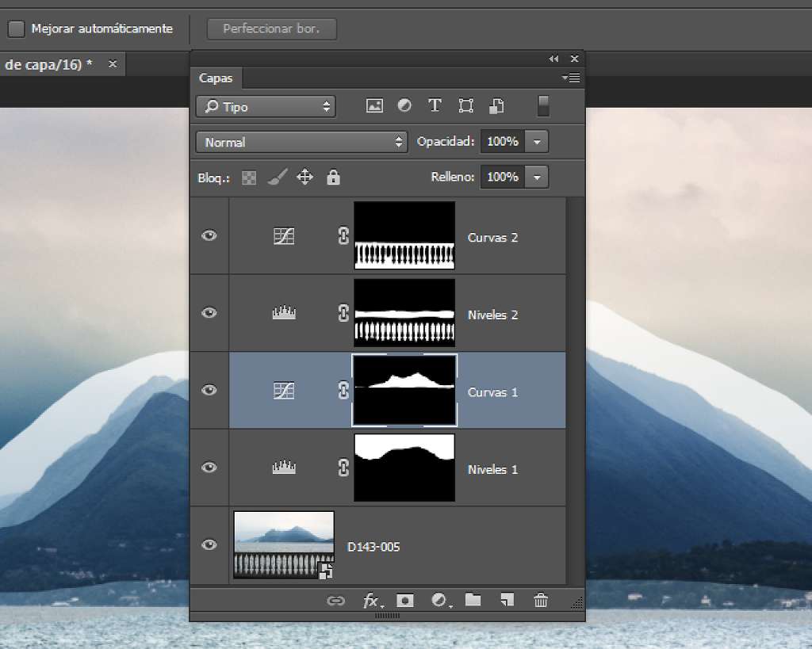Toggle layer filtering switch
812x649 pixels.
click(543, 106)
